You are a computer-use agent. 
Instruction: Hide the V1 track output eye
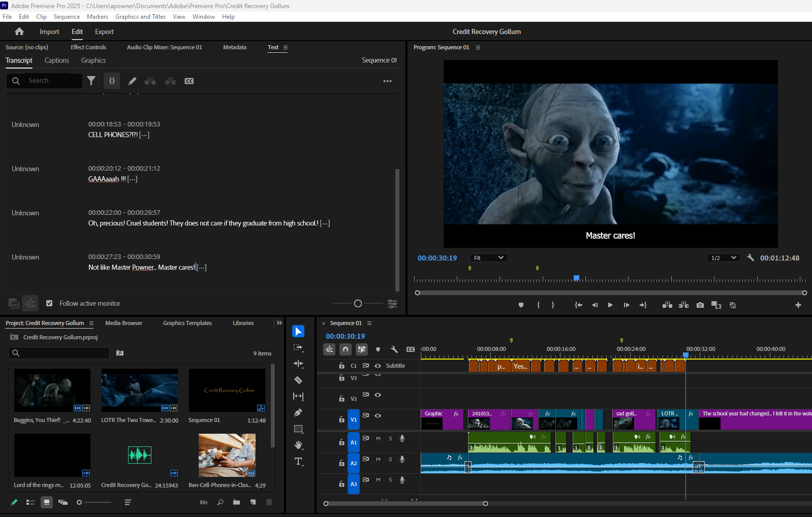click(x=378, y=415)
